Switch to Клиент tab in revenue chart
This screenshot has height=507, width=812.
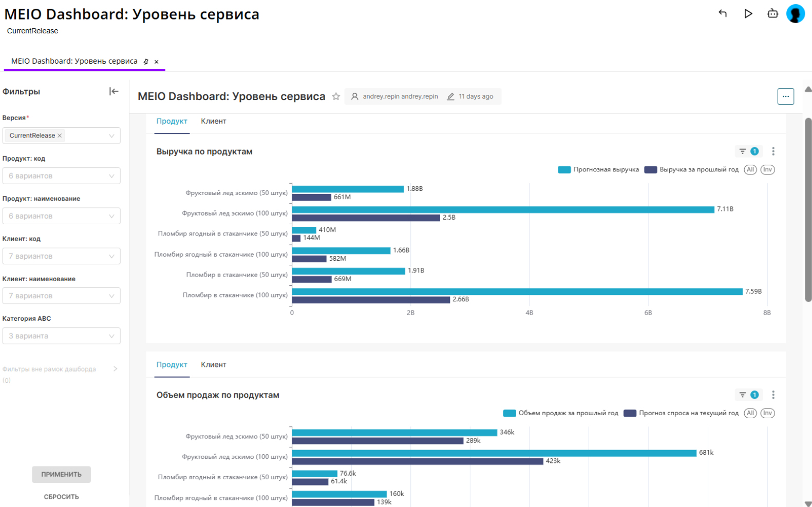click(x=213, y=121)
